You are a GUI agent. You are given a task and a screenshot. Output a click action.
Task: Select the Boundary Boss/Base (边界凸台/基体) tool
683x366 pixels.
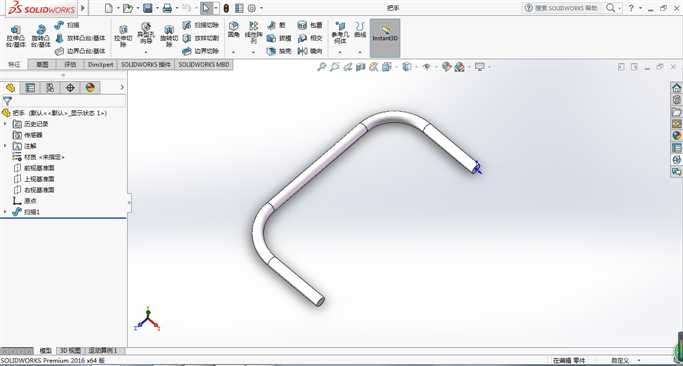pyautogui.click(x=81, y=51)
